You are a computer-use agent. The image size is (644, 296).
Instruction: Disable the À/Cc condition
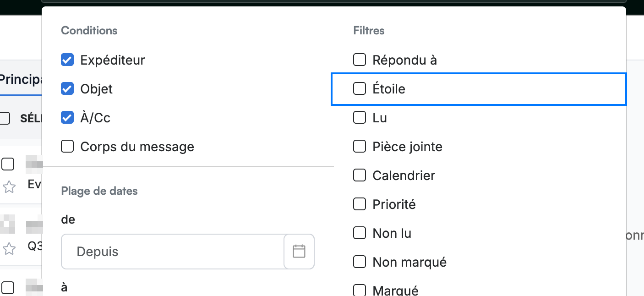[67, 118]
